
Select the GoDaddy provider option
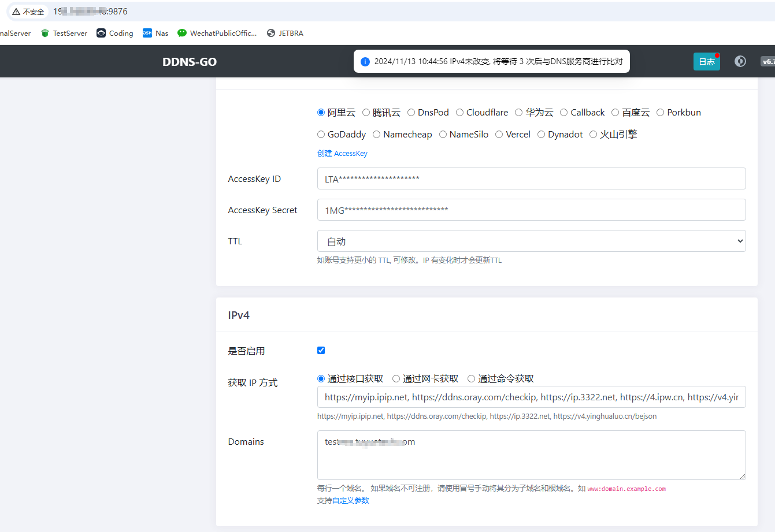(321, 135)
